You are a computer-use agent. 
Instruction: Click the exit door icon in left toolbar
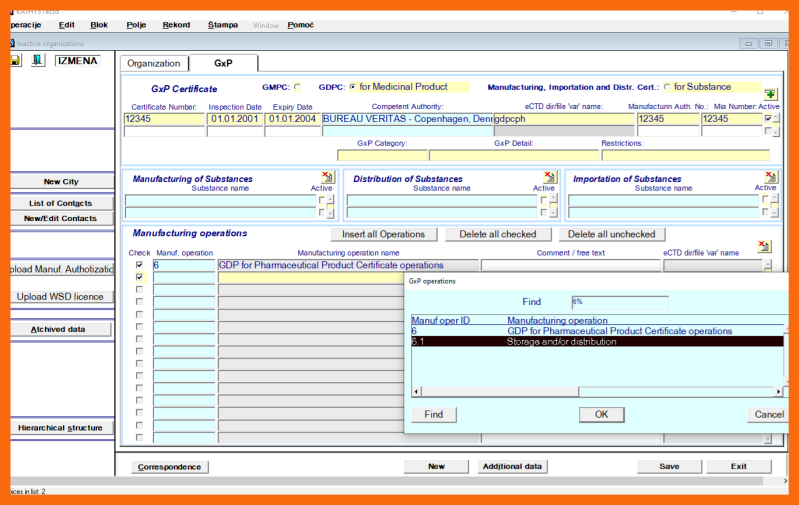37,60
